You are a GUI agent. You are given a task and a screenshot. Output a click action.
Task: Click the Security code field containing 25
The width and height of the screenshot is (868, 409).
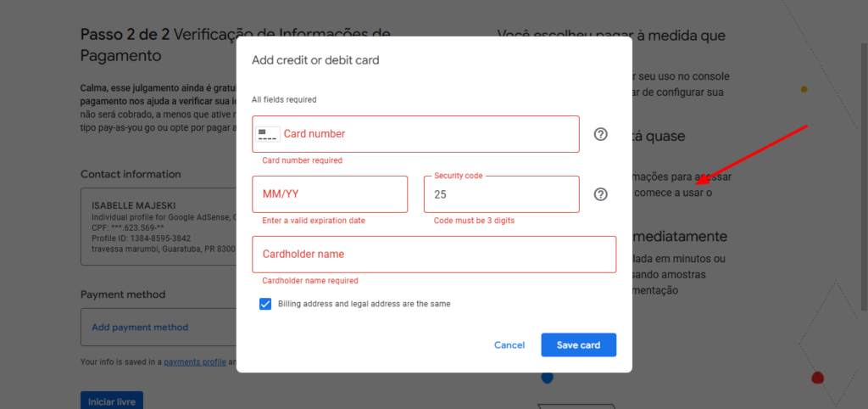501,195
